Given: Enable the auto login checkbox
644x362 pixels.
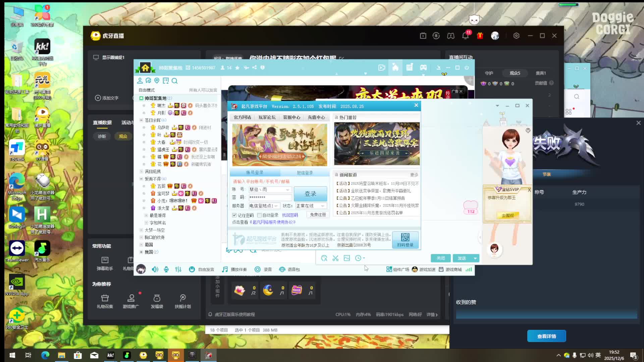Looking at the screenshot, I should [259, 215].
